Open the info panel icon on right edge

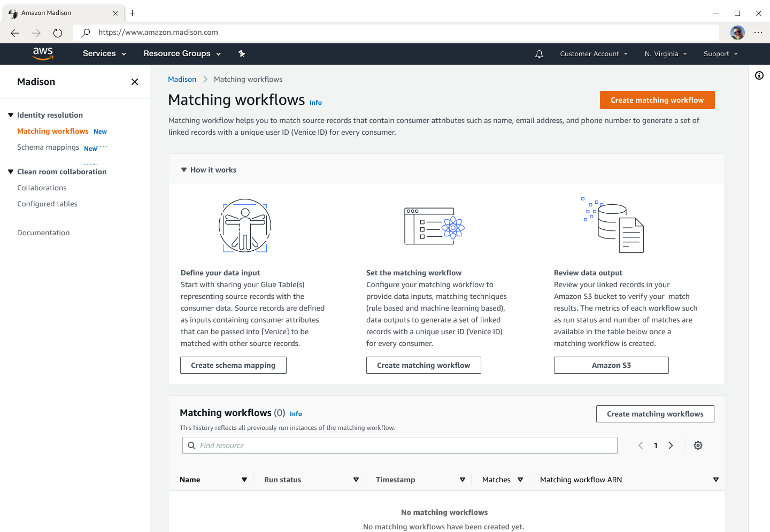[759, 75]
